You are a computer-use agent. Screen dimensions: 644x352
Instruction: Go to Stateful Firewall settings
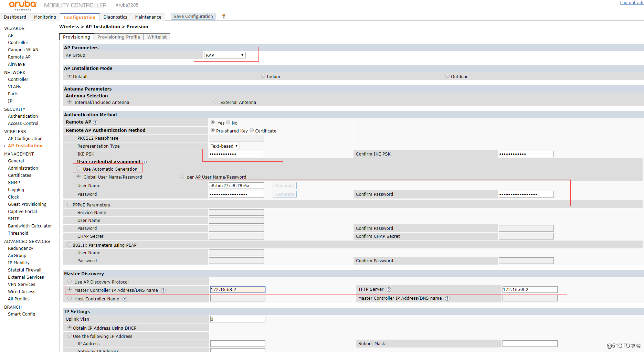(x=24, y=270)
